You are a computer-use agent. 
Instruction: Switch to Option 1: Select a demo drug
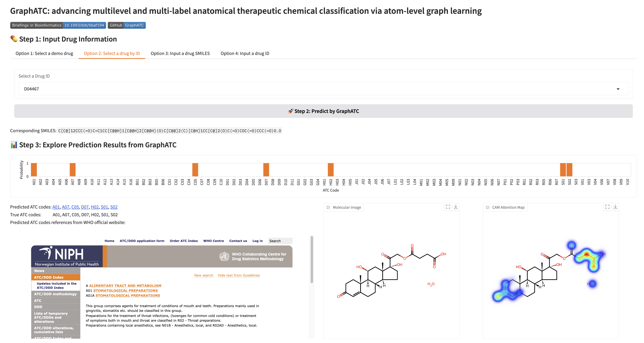click(x=44, y=53)
